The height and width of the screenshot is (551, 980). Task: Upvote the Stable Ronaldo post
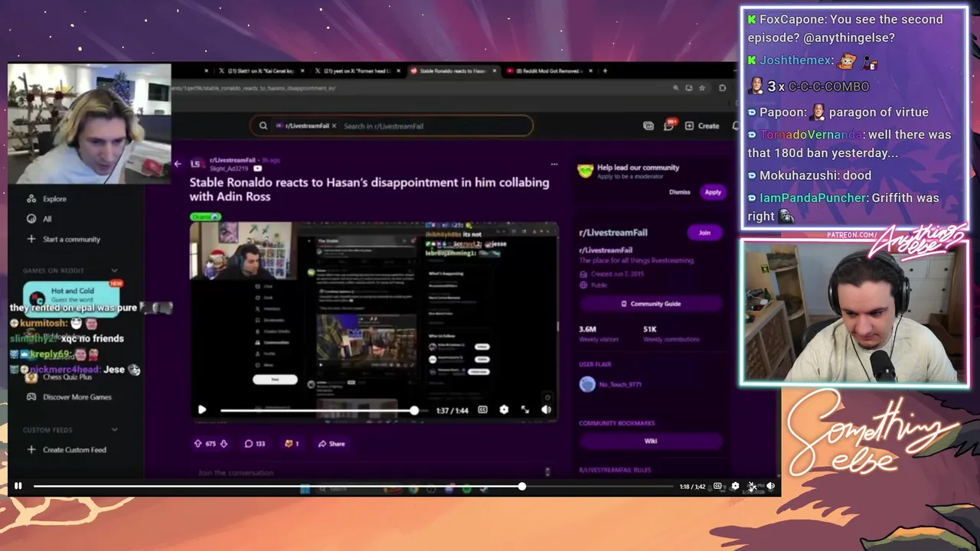(x=198, y=444)
